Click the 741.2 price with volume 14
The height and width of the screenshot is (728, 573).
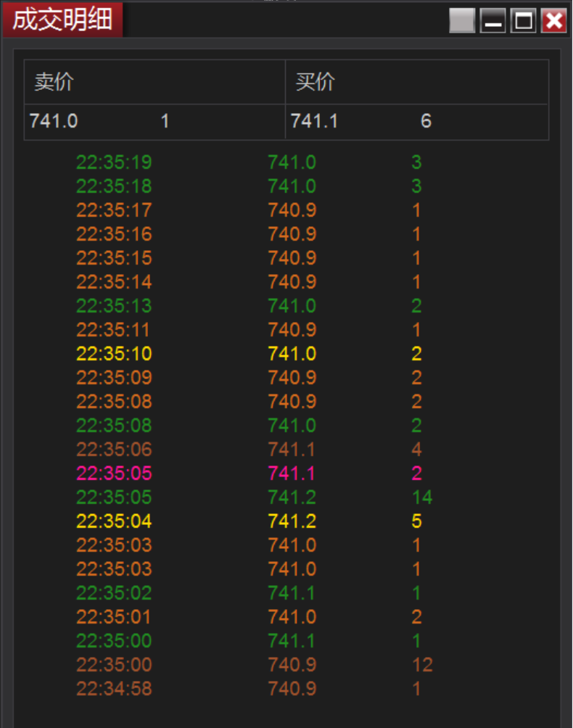[x=292, y=497]
